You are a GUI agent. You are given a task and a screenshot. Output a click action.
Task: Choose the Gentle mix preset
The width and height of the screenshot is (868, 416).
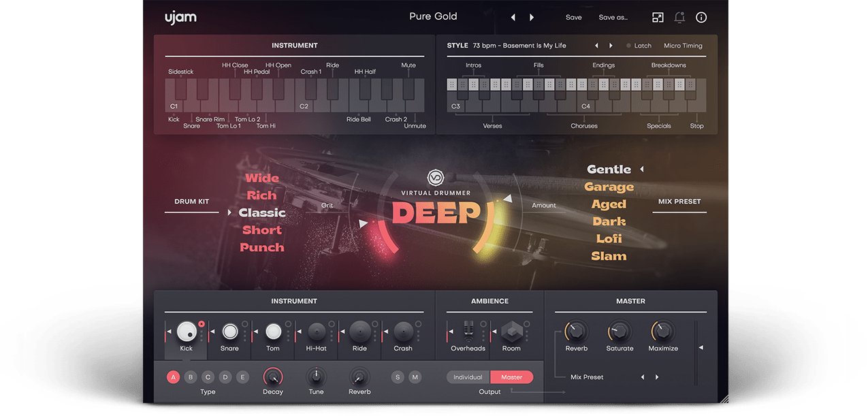tap(609, 170)
